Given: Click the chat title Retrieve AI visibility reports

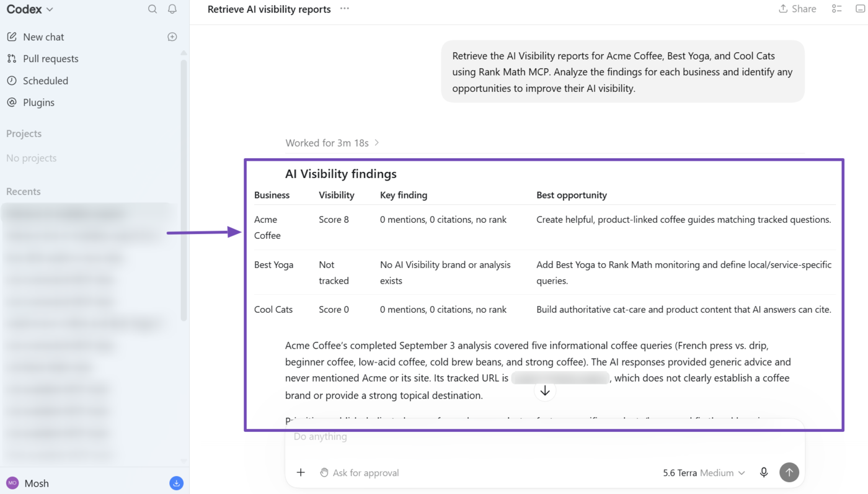Looking at the screenshot, I should (269, 9).
